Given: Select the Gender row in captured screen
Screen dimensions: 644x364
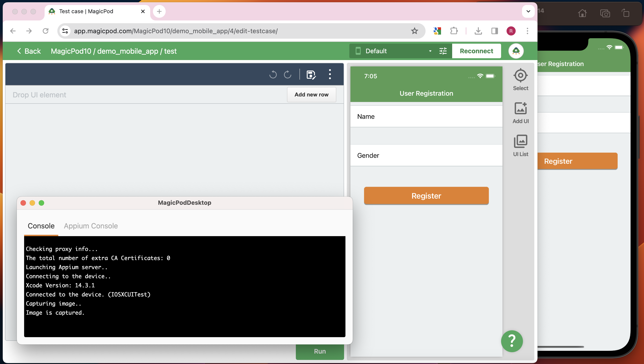Looking at the screenshot, I should click(426, 156).
